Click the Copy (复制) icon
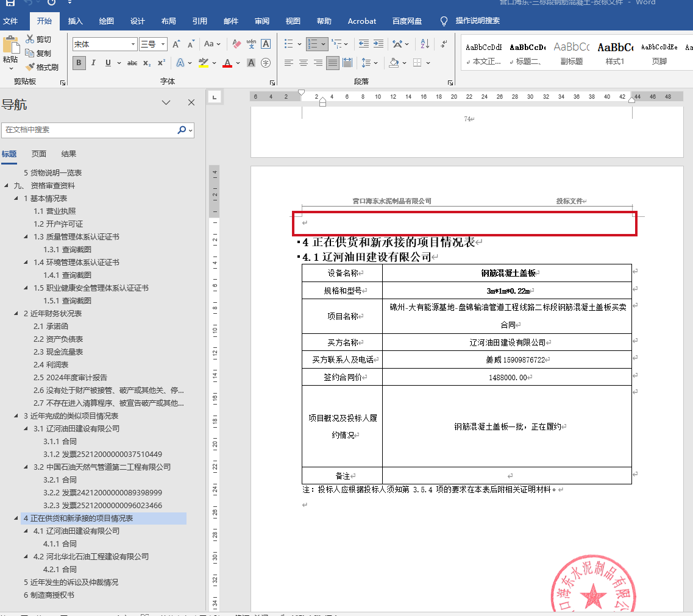 [30, 53]
